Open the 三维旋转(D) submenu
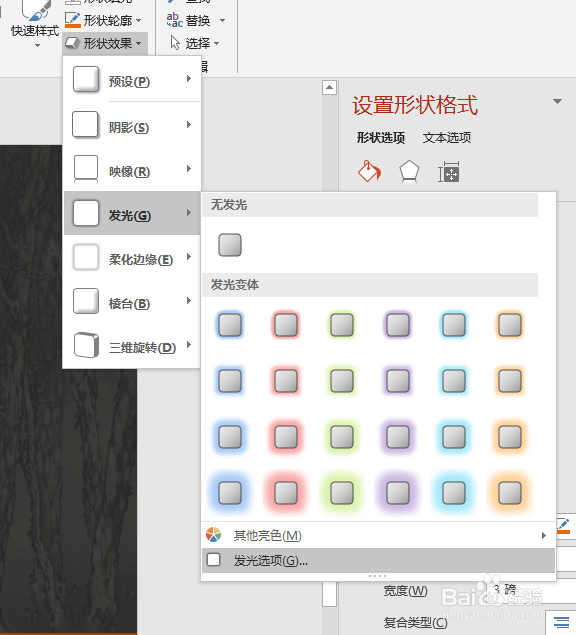The image size is (576, 635). pos(132,345)
